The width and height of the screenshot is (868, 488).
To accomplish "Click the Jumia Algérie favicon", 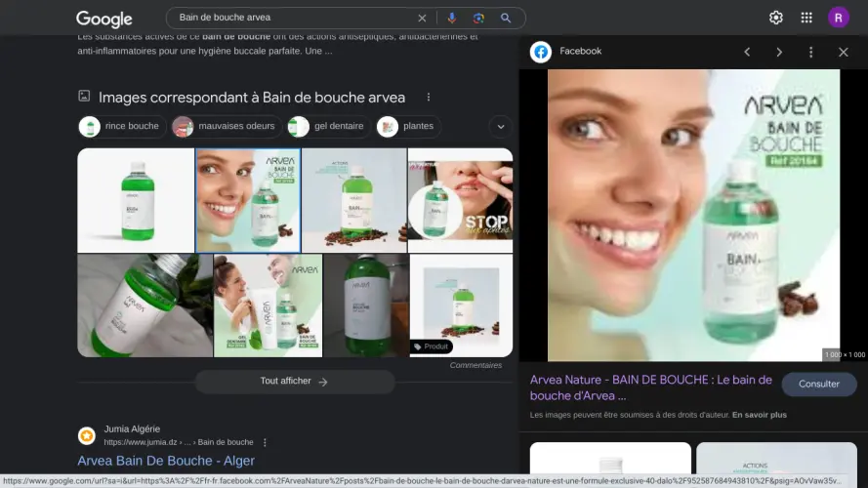I will [x=86, y=435].
